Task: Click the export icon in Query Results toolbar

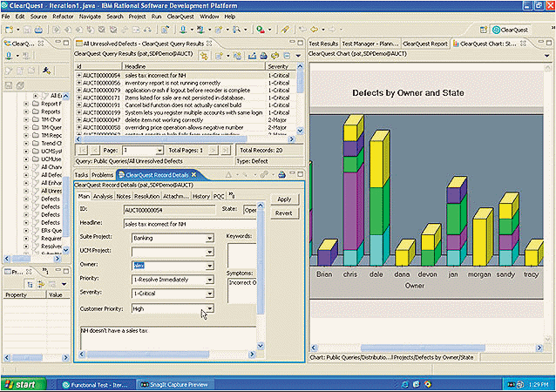Action: click(x=252, y=56)
